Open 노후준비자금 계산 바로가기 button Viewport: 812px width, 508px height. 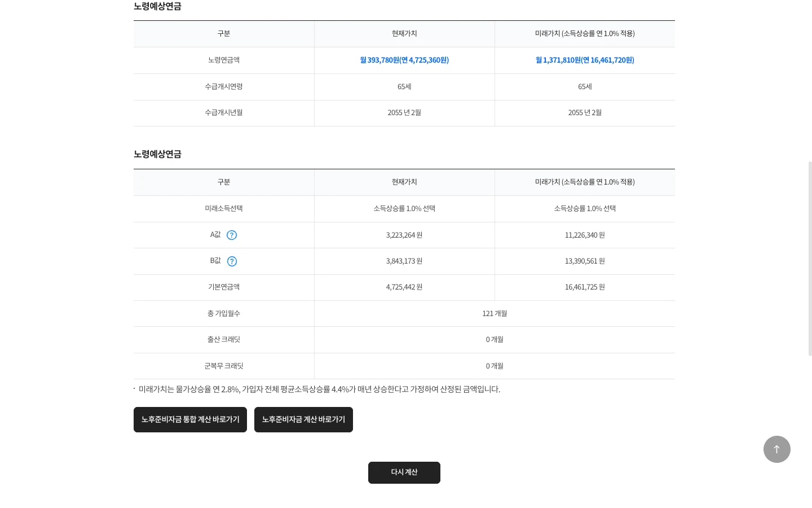[x=303, y=420]
